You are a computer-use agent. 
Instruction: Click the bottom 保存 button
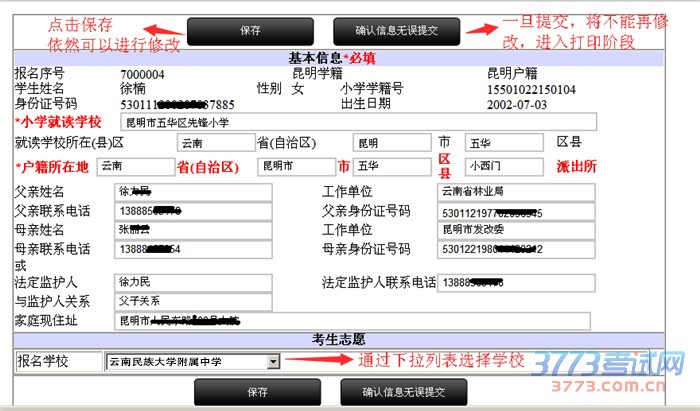[257, 392]
